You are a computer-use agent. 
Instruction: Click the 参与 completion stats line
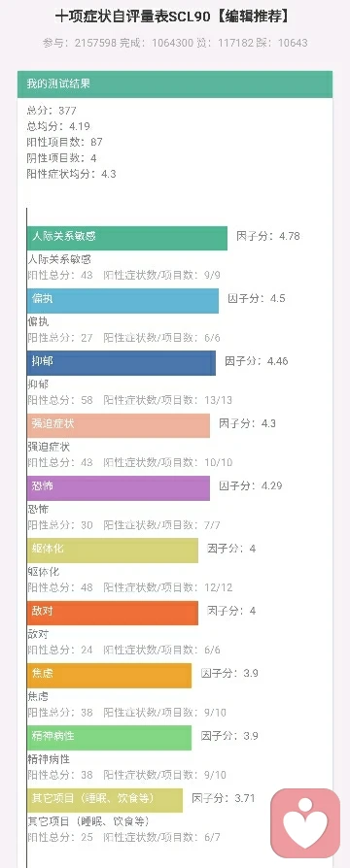pyautogui.click(x=175, y=43)
